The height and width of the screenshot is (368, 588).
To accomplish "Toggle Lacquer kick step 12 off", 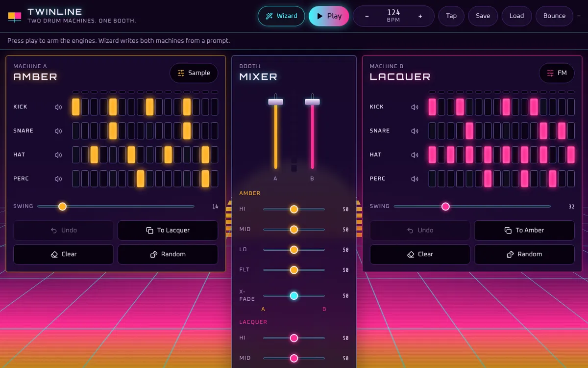I will click(534, 107).
